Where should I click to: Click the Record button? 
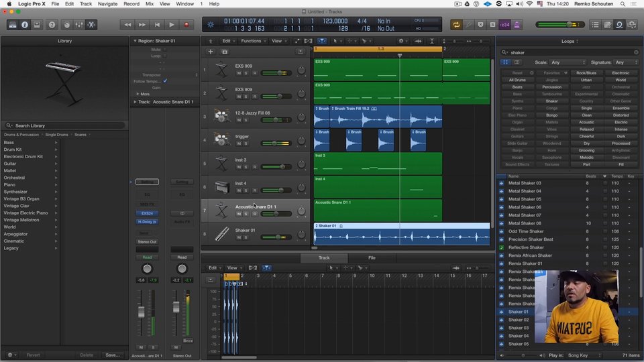(186, 25)
